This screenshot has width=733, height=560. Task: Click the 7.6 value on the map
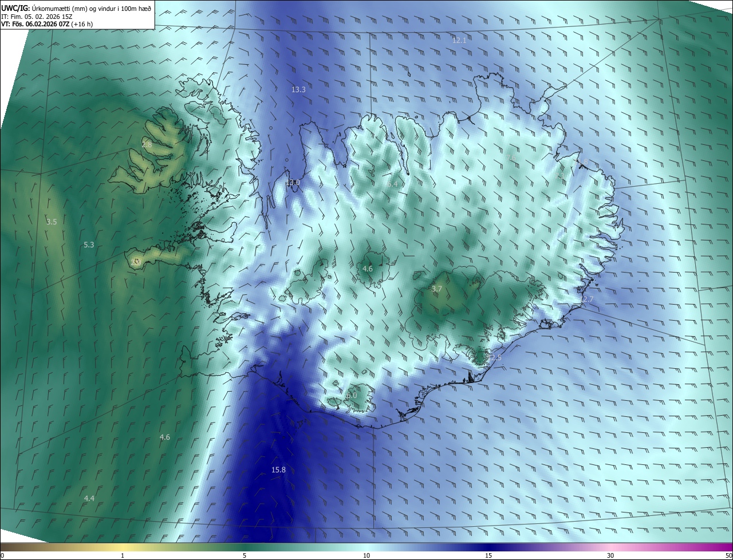click(511, 157)
